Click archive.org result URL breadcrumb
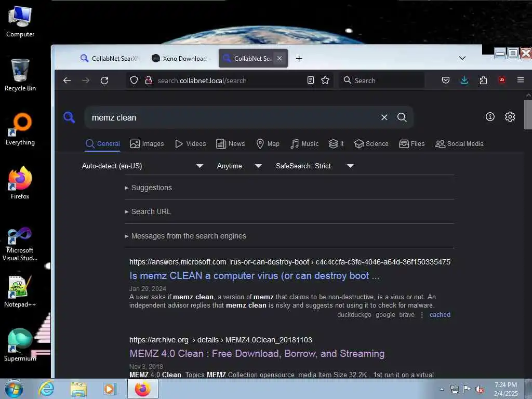The height and width of the screenshot is (399, 532). pos(220,340)
